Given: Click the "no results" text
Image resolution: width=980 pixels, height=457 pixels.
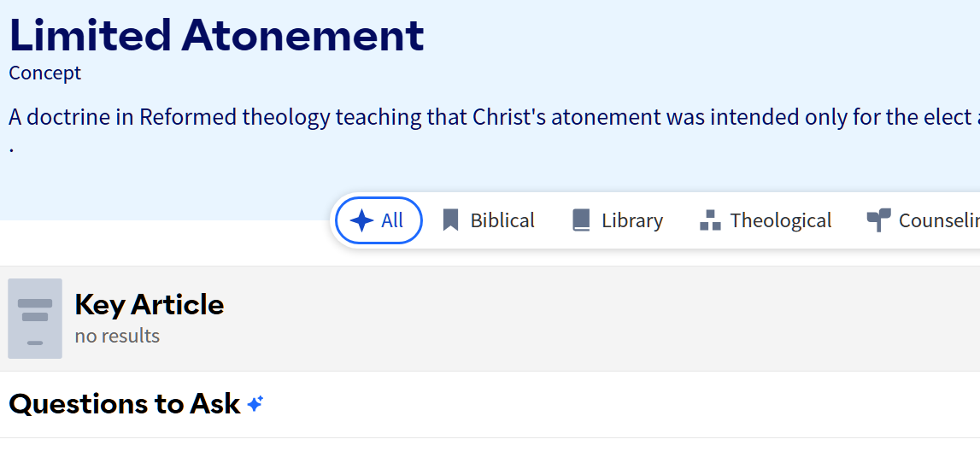Looking at the screenshot, I should pyautogui.click(x=117, y=336).
